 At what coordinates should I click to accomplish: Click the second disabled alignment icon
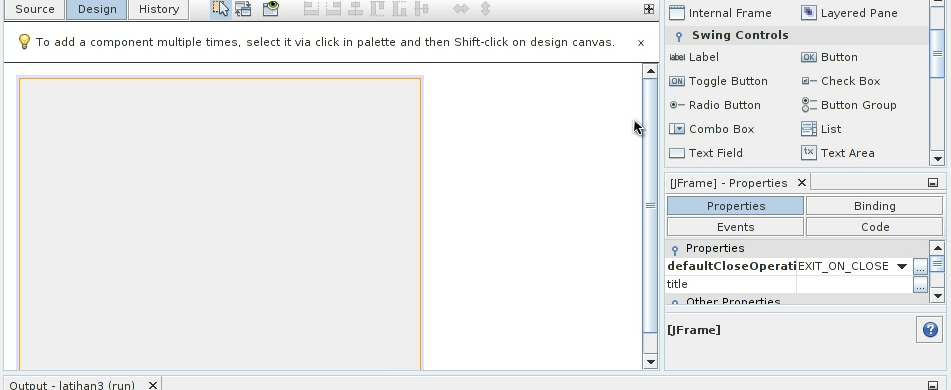334,8
